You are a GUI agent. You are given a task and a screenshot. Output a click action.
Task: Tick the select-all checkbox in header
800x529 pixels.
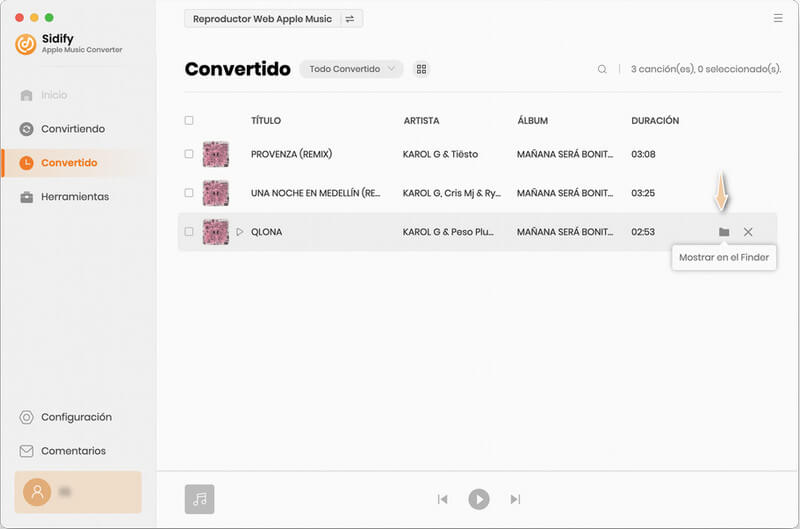[189, 120]
